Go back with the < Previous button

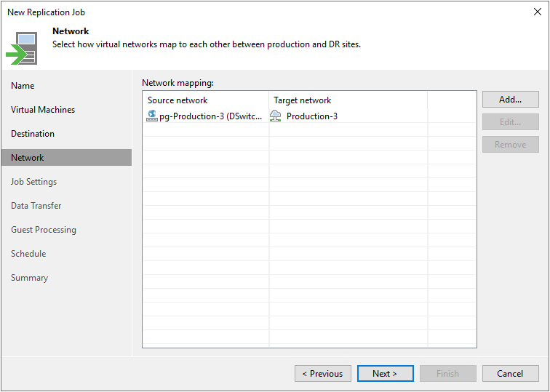coord(322,374)
